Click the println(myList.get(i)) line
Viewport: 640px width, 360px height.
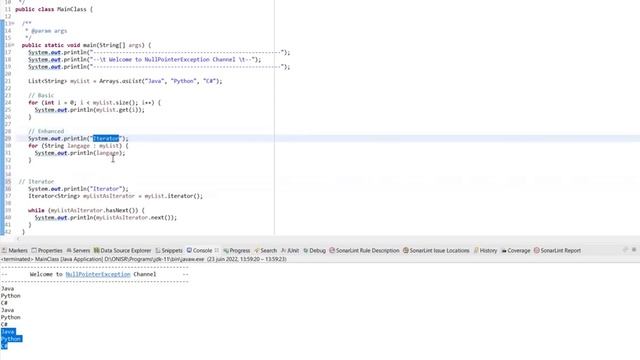click(x=89, y=110)
